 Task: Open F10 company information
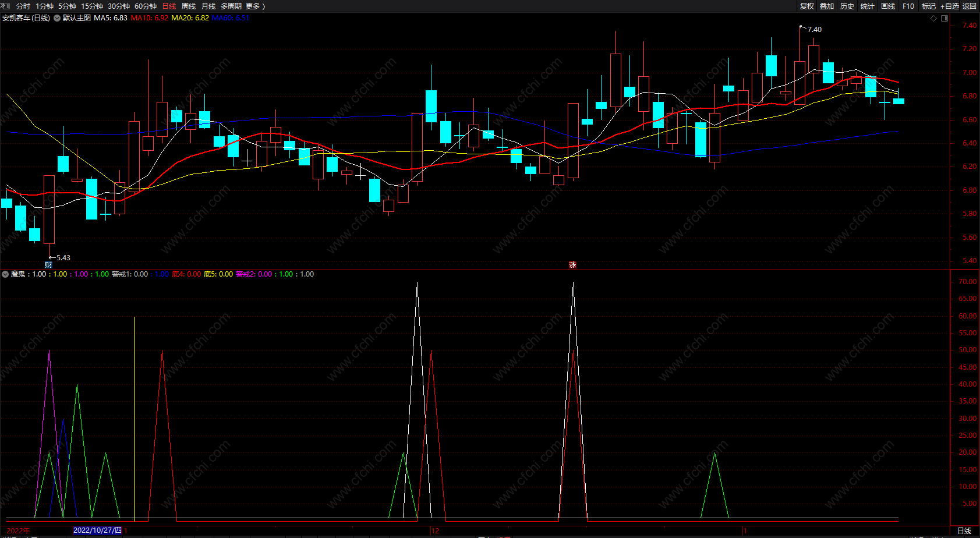click(x=908, y=6)
